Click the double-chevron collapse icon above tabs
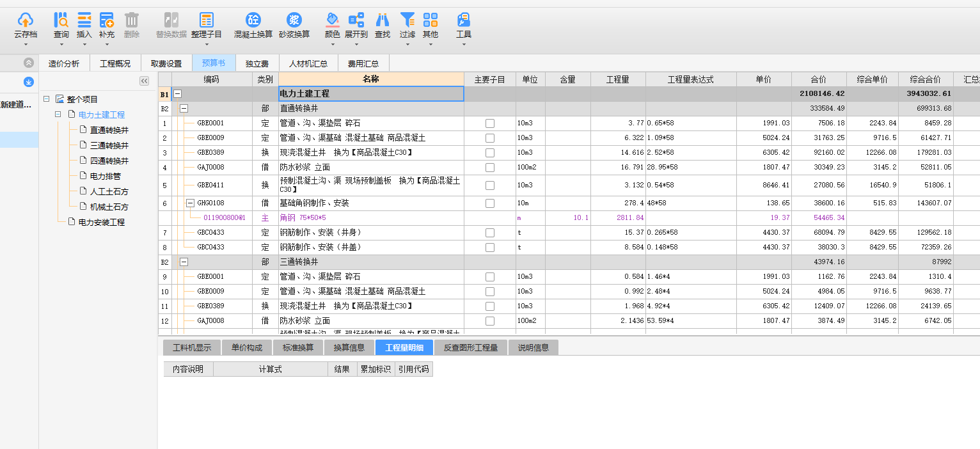This screenshot has height=449, width=980. pos(28,63)
